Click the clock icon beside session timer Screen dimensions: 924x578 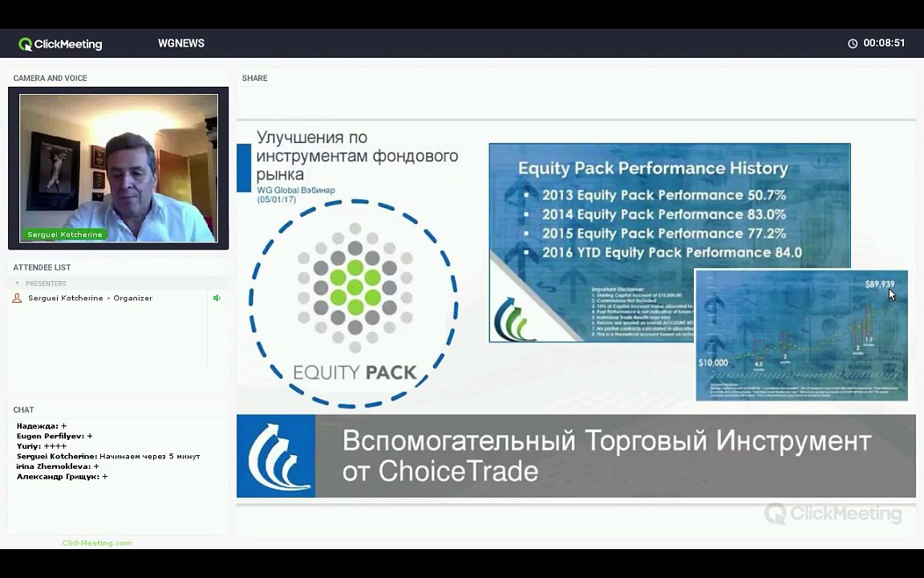point(852,43)
